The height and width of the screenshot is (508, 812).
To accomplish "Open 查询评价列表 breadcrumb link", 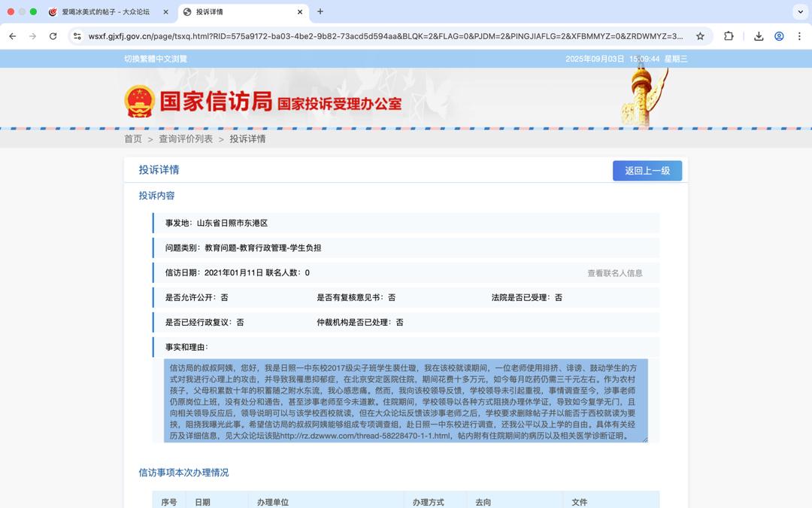I will (186, 139).
